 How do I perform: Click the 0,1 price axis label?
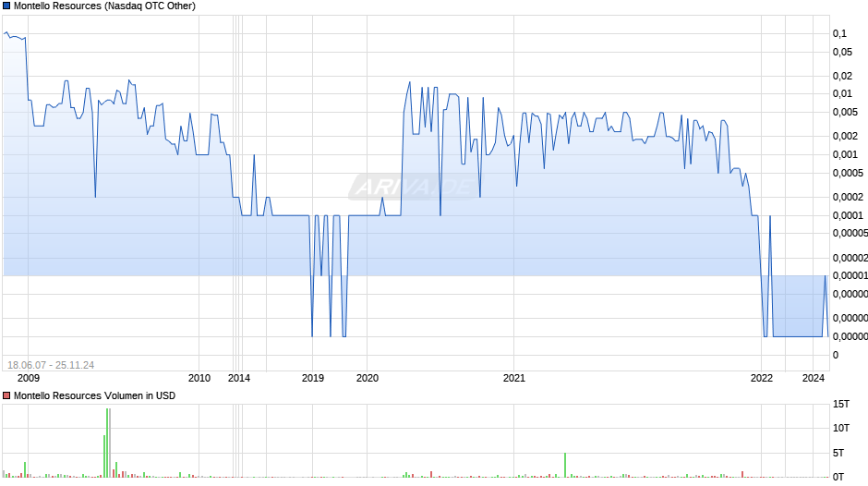(839, 34)
